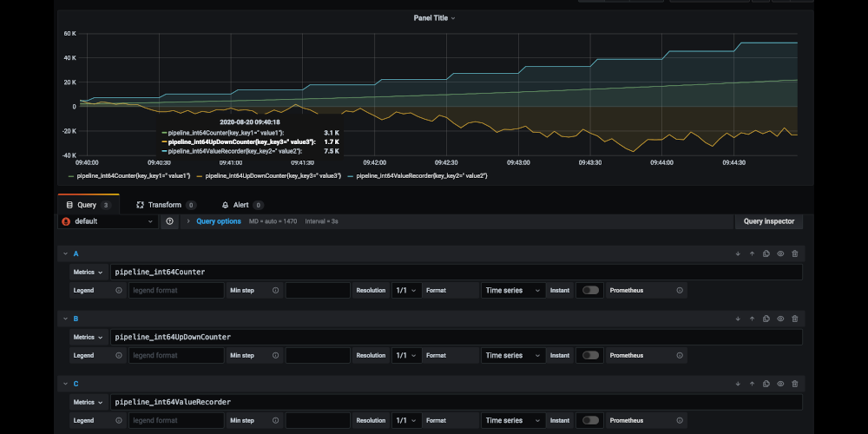Open Legend info icon in query C
Screen dimensions: 868x434
pos(118,420)
